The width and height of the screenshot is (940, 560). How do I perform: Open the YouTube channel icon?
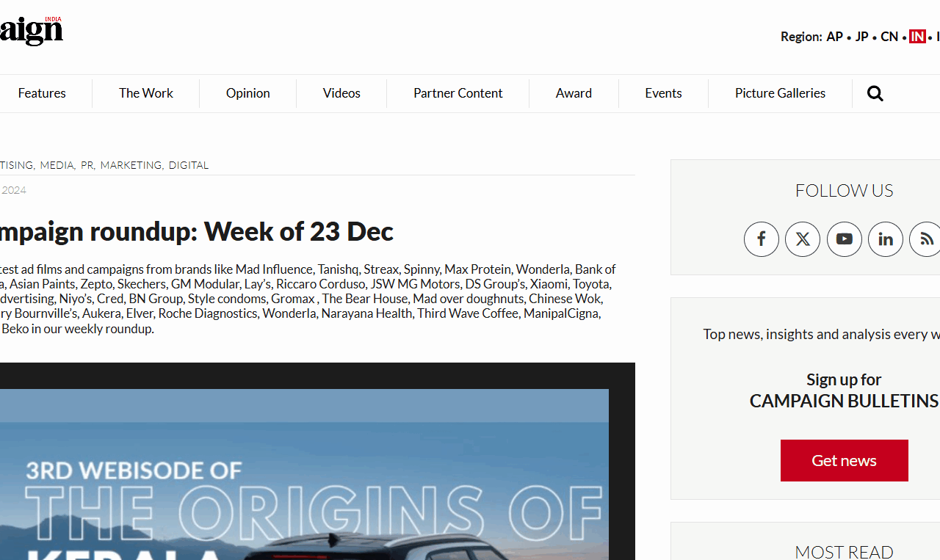(845, 239)
